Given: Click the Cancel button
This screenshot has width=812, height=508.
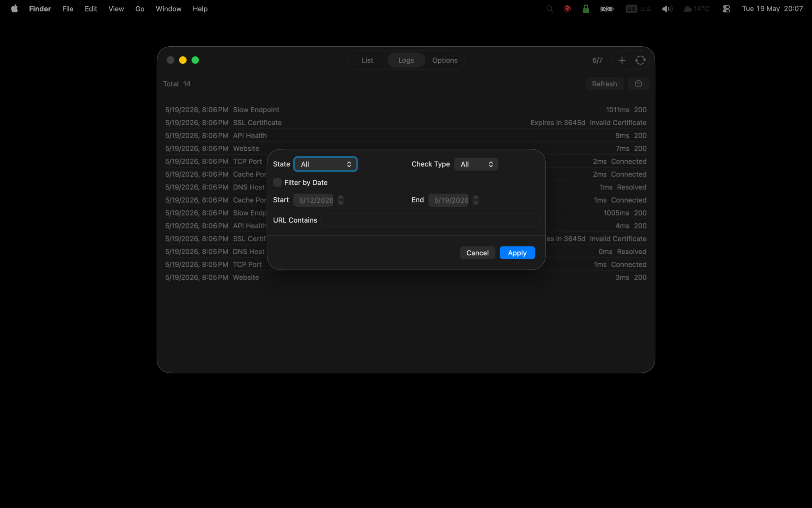Looking at the screenshot, I should tap(477, 253).
